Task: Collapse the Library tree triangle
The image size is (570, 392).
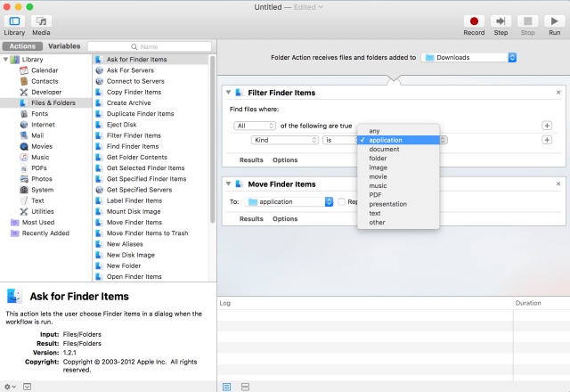Action: [5, 60]
